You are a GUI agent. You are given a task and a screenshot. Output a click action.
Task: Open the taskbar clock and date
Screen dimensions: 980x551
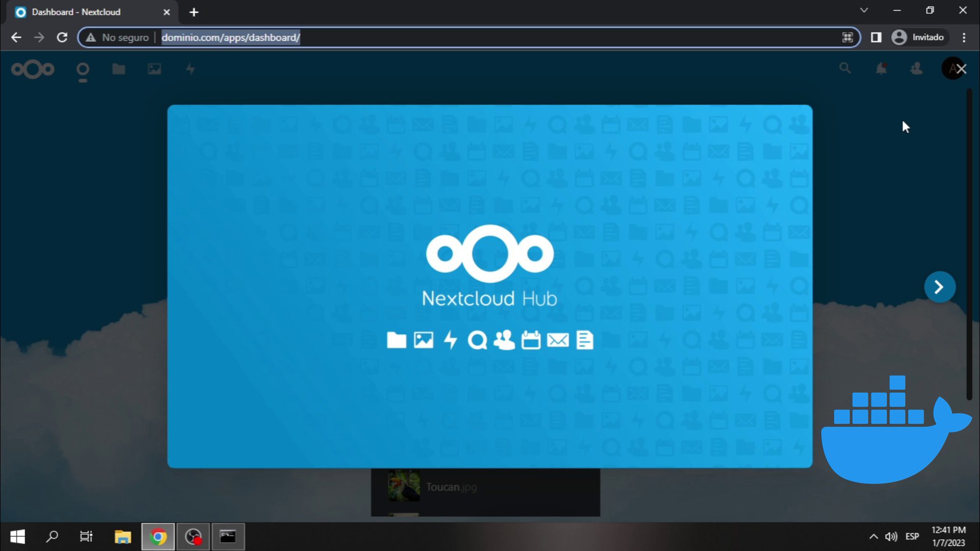[949, 537]
